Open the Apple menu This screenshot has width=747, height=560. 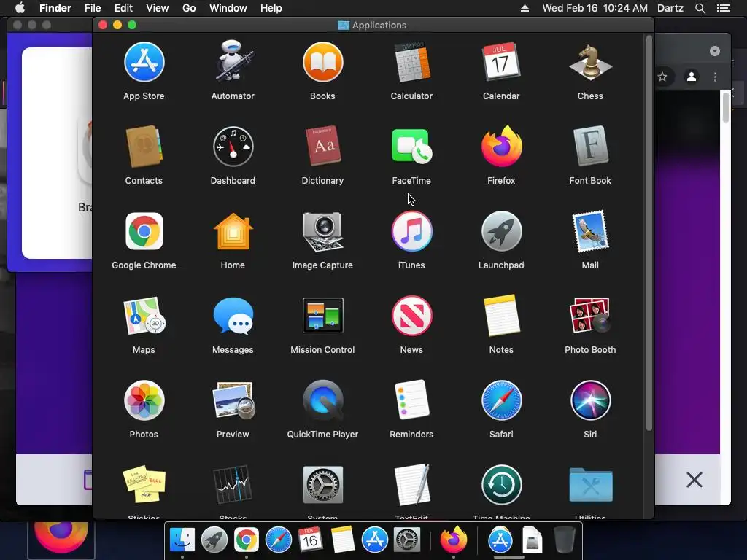[x=20, y=8]
